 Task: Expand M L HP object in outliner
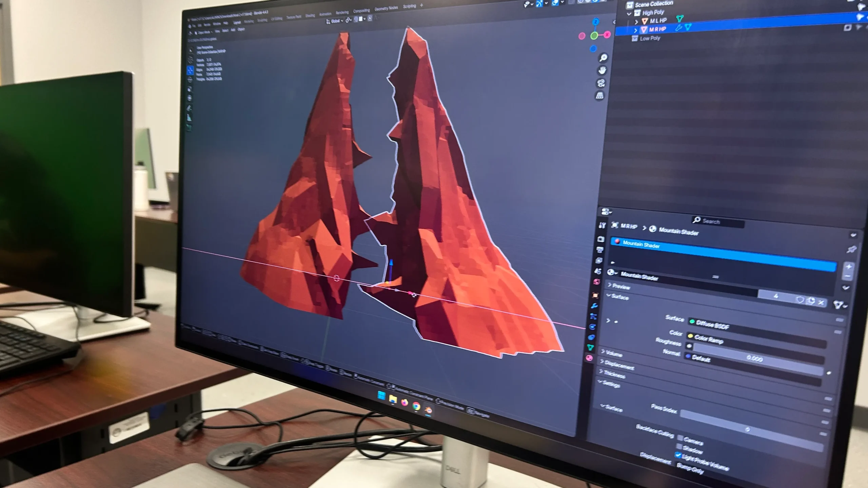[636, 21]
